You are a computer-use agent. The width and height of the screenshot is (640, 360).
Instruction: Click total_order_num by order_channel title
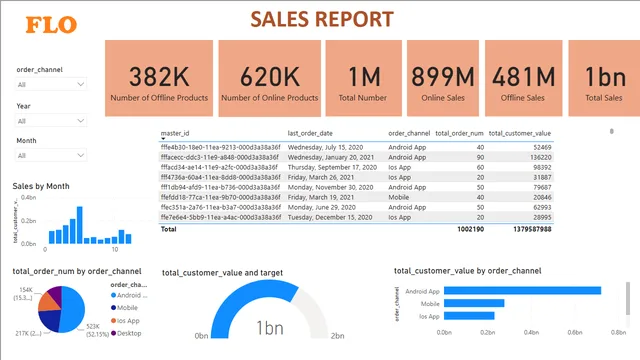point(77,271)
